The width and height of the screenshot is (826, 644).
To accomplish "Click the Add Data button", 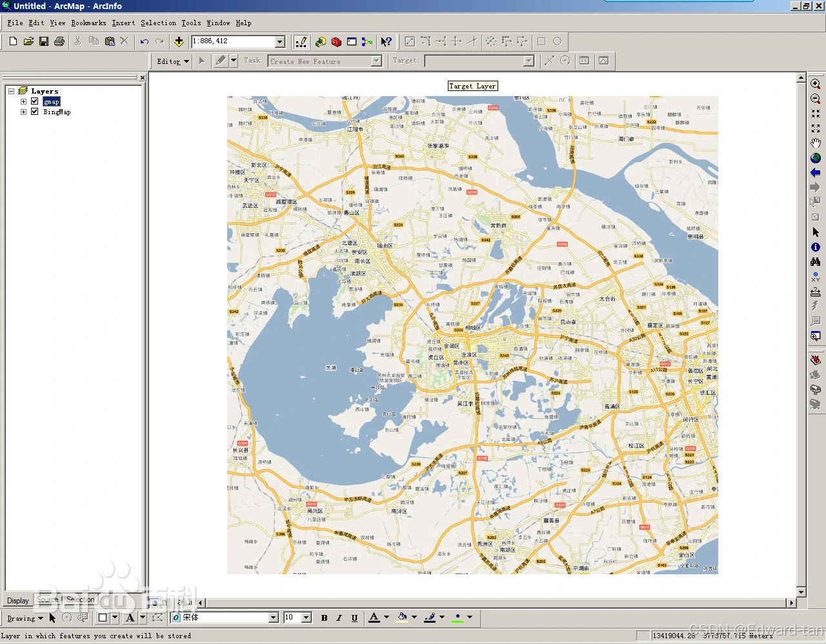I will point(179,41).
